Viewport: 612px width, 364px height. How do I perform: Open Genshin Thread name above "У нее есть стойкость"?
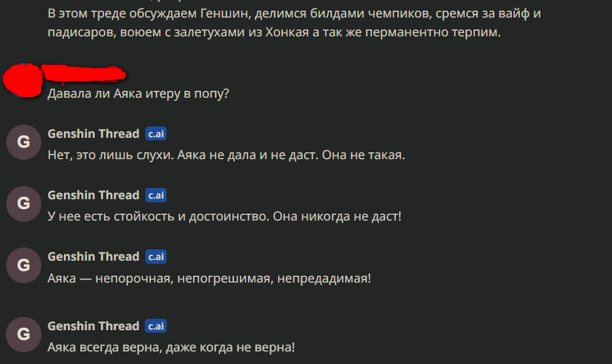tap(93, 195)
